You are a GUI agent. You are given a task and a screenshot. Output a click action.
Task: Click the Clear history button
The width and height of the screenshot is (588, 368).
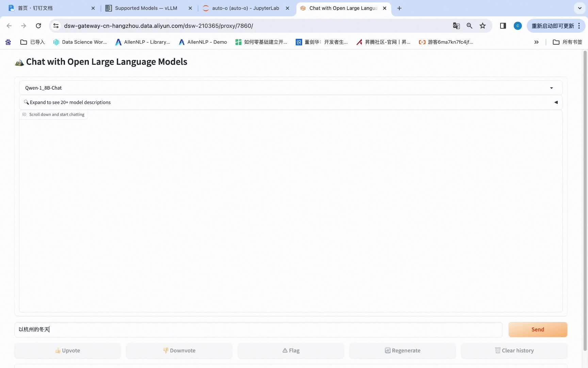[514, 350]
